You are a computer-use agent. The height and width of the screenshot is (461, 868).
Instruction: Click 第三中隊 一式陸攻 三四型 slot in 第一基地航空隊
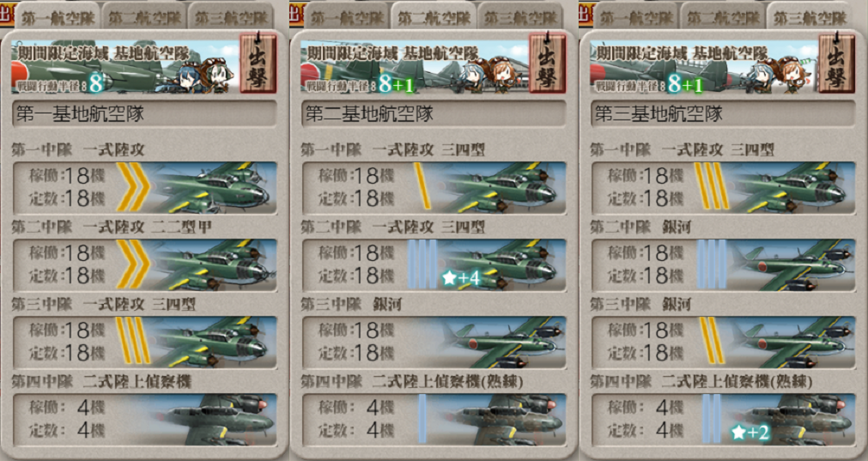point(144,343)
